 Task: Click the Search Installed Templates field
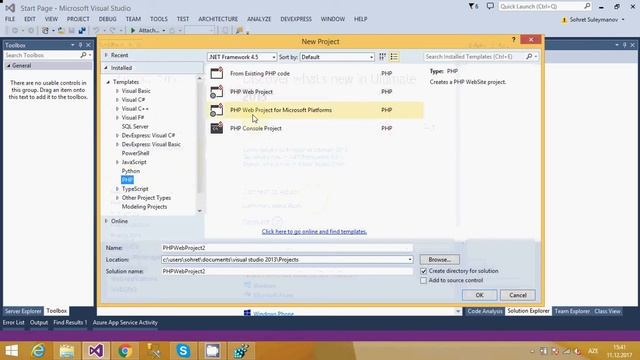(x=475, y=57)
